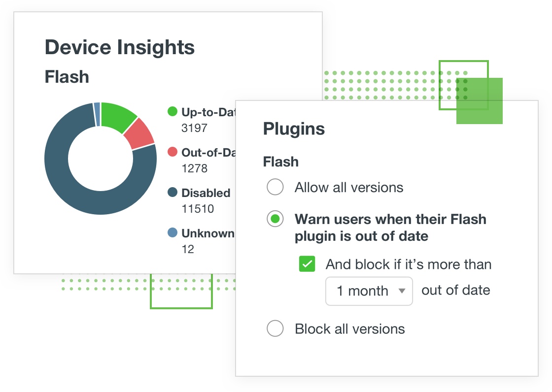Click the green donut chart segment
This screenshot has width=552, height=392.
tap(118, 116)
